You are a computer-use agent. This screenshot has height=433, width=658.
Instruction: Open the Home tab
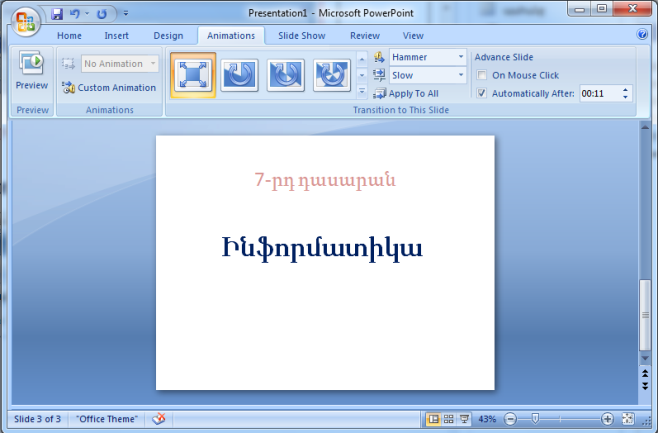click(x=69, y=36)
